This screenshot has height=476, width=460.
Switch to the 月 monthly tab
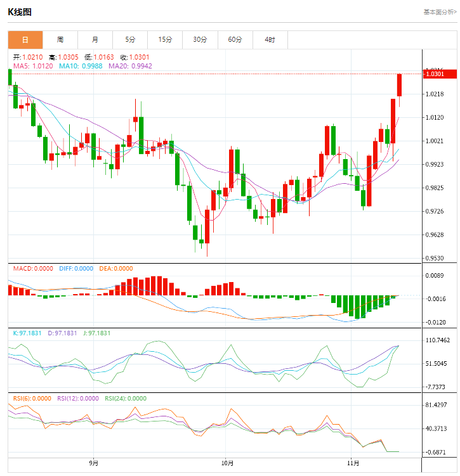tap(95, 40)
